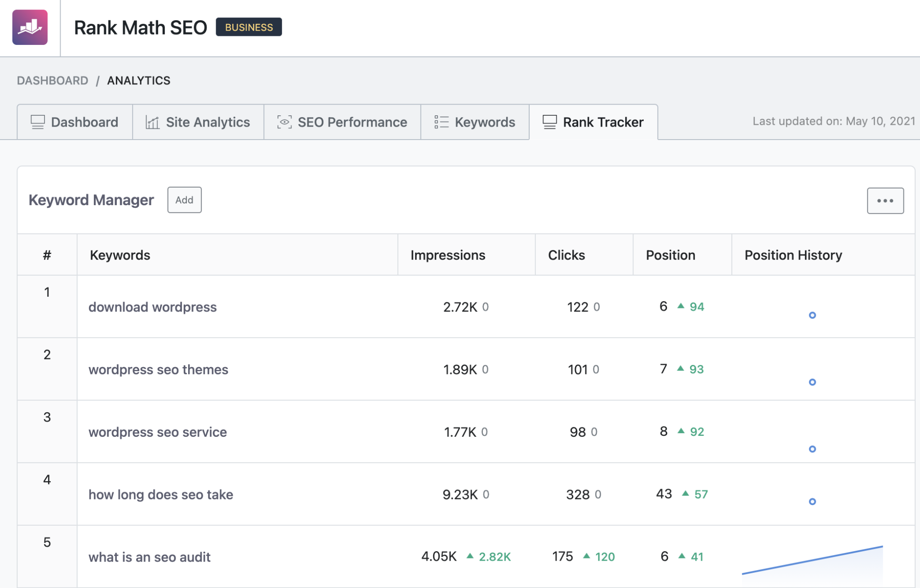
Task: Click the 122 clicks value
Action: point(578,307)
